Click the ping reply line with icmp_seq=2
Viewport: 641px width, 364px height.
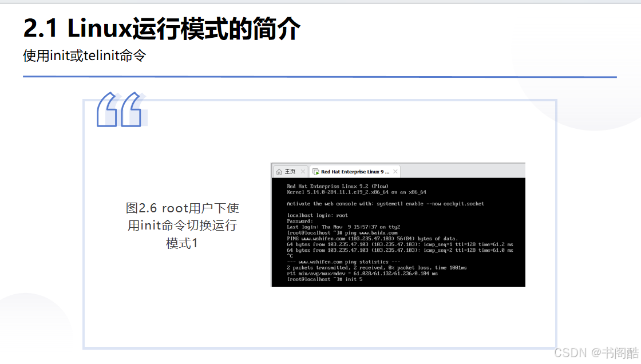(400, 250)
